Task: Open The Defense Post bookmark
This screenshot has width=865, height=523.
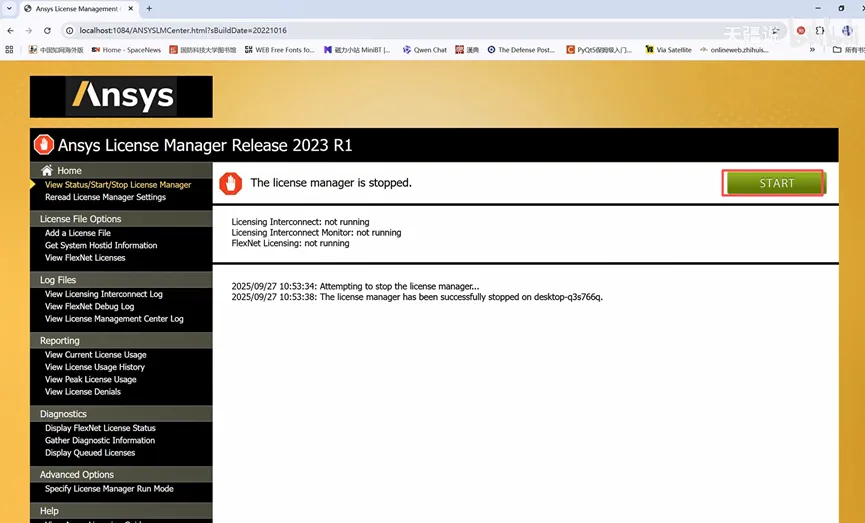Action: coord(521,50)
